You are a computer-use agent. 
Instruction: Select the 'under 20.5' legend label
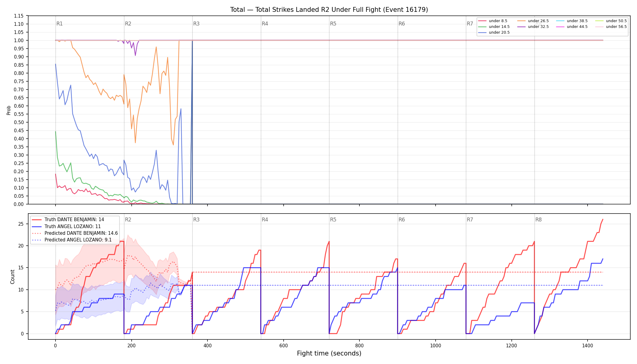click(x=499, y=32)
